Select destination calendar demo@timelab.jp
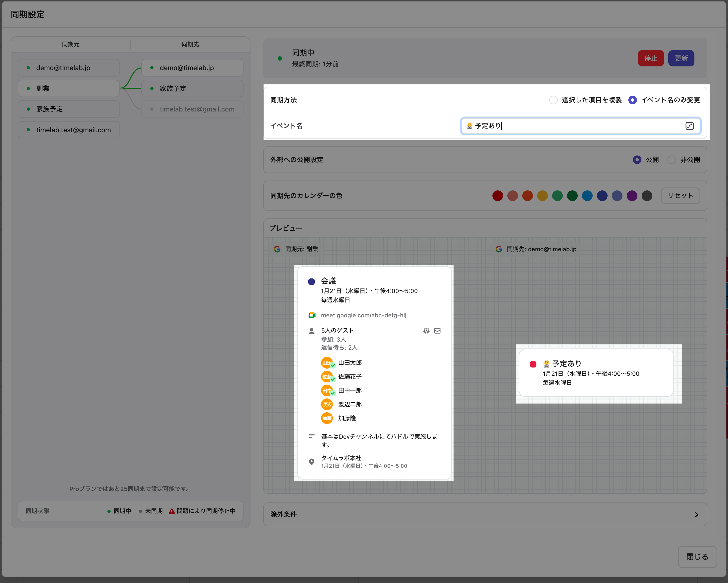Image resolution: width=728 pixels, height=583 pixels. [x=192, y=68]
